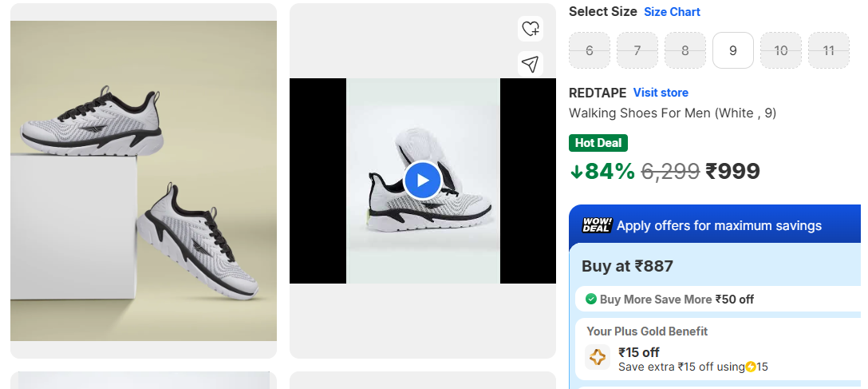Play the product video
Image resolution: width=868 pixels, height=389 pixels.
[422, 181]
